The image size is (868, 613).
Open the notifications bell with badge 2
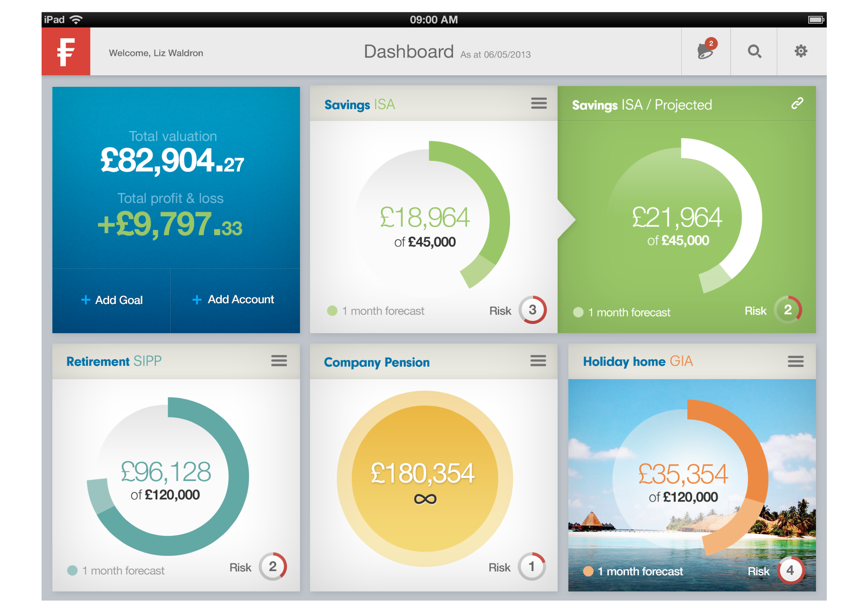(705, 51)
